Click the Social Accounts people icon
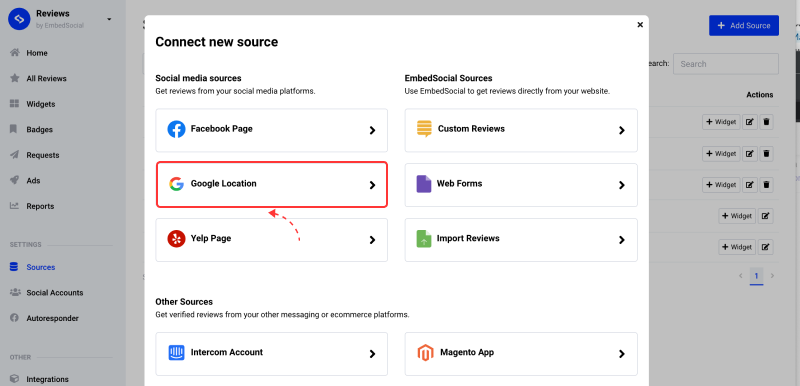 tap(15, 292)
